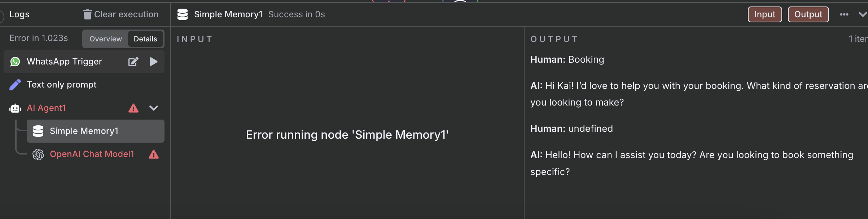Click OpenAI Chat Model1 warning triangle

(154, 154)
